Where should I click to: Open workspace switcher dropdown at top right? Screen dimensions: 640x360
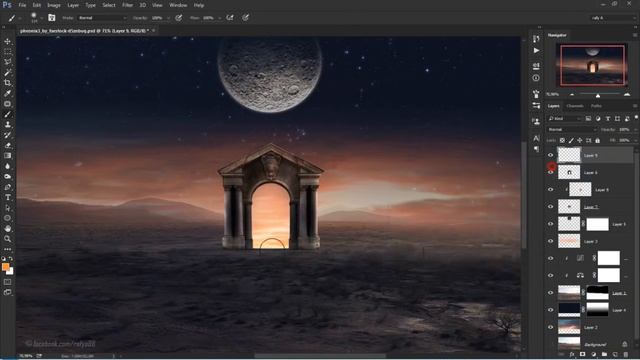(614, 18)
